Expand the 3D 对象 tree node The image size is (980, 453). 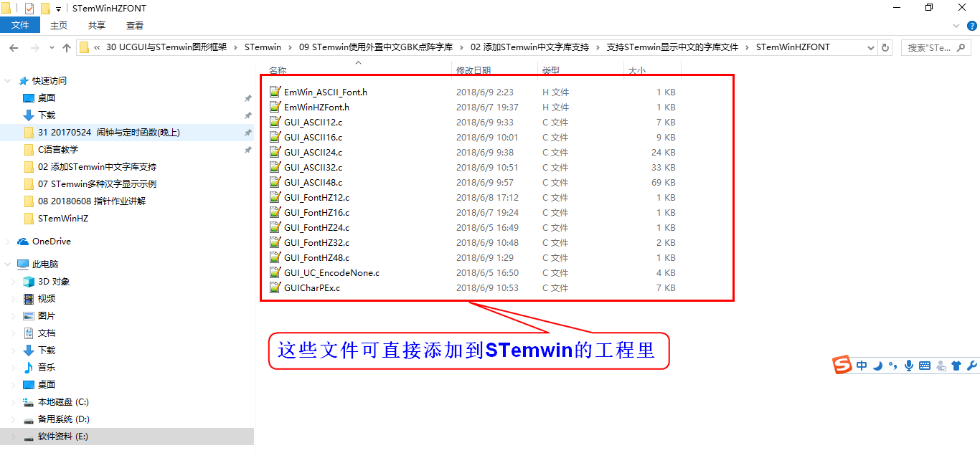(14, 282)
